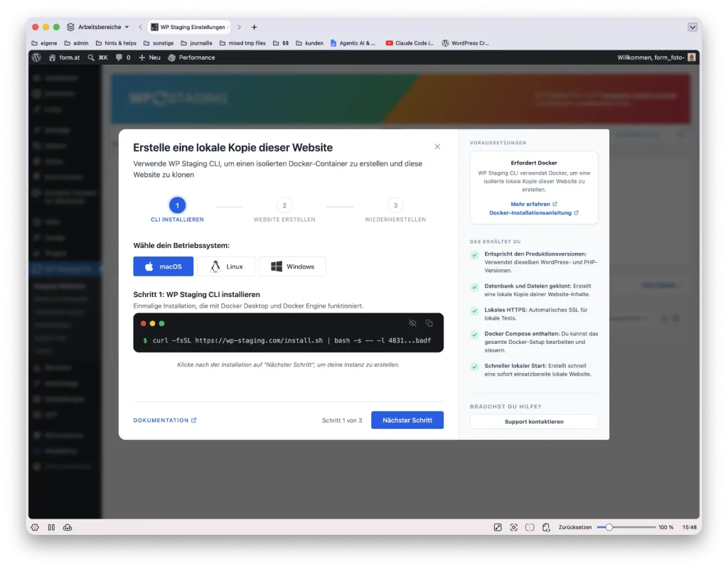
Task: Open the journaille bookmarks folder
Action: pos(196,43)
